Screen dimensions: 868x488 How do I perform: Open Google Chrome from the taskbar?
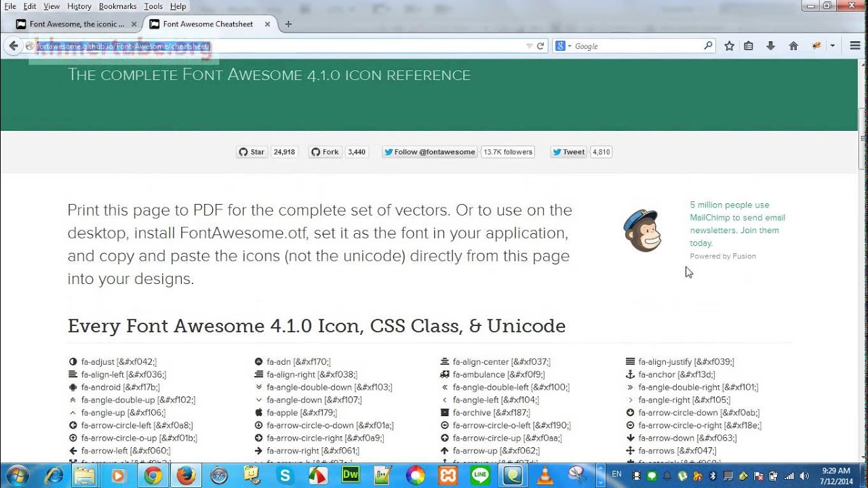(x=153, y=476)
